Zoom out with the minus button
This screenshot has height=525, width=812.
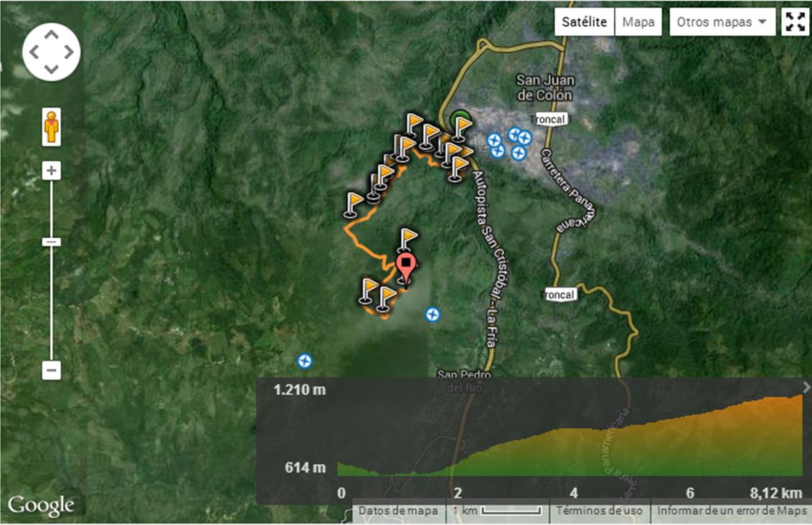(51, 370)
